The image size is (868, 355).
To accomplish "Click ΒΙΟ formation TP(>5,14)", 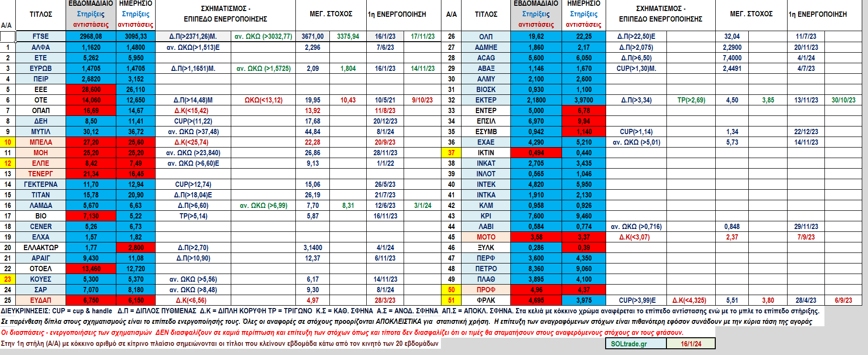I will 193,216.
